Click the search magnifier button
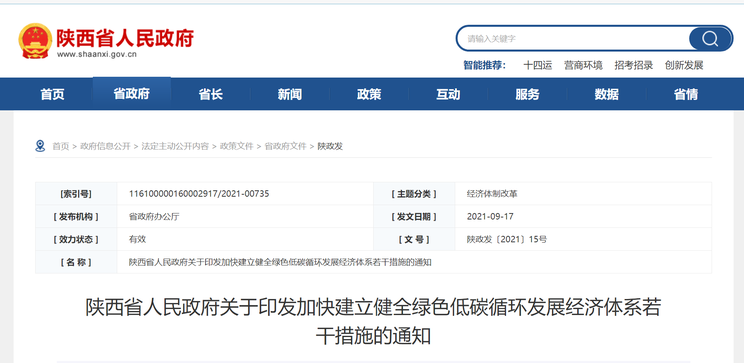Image resolution: width=744 pixels, height=363 pixels. [x=710, y=38]
